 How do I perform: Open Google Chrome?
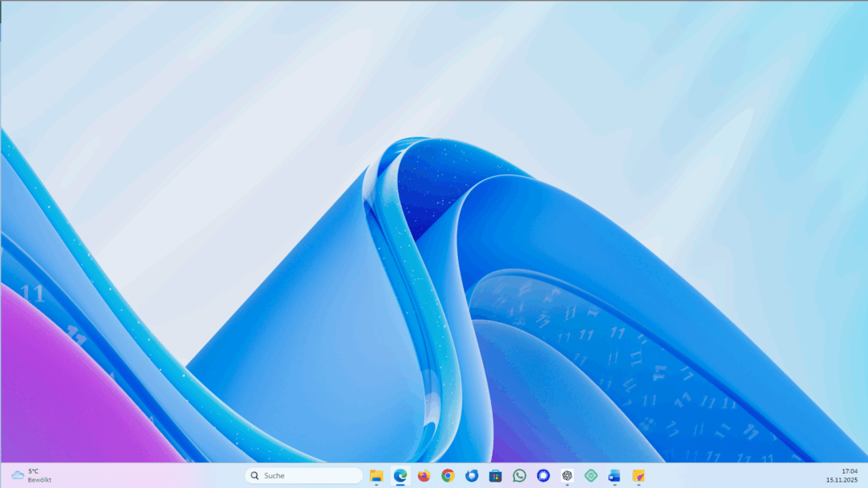[x=448, y=475]
